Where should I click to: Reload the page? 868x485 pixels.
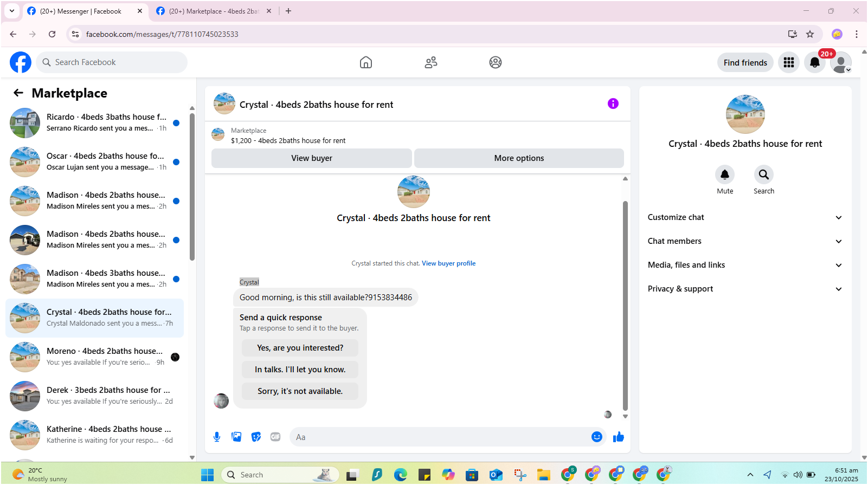(x=52, y=34)
